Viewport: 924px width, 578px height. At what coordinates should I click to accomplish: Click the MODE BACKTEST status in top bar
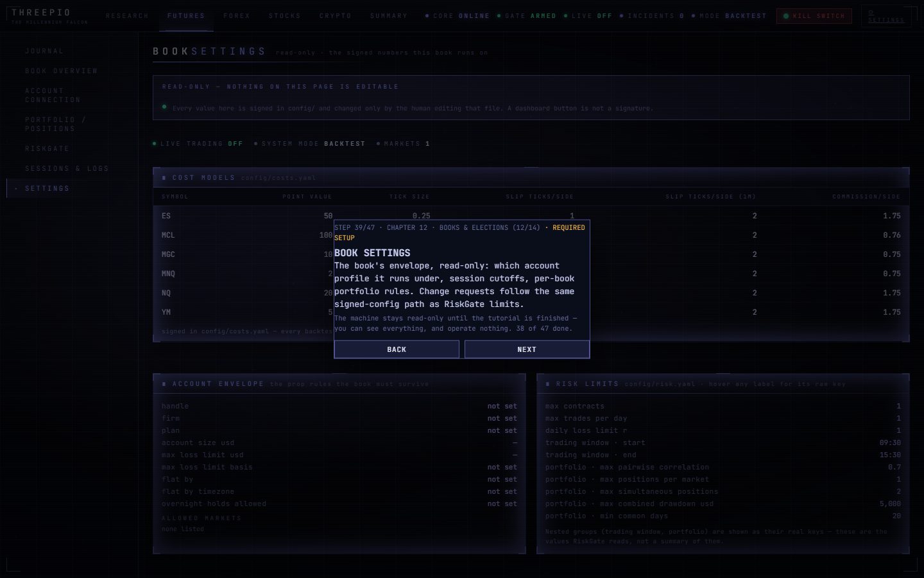pyautogui.click(x=729, y=16)
